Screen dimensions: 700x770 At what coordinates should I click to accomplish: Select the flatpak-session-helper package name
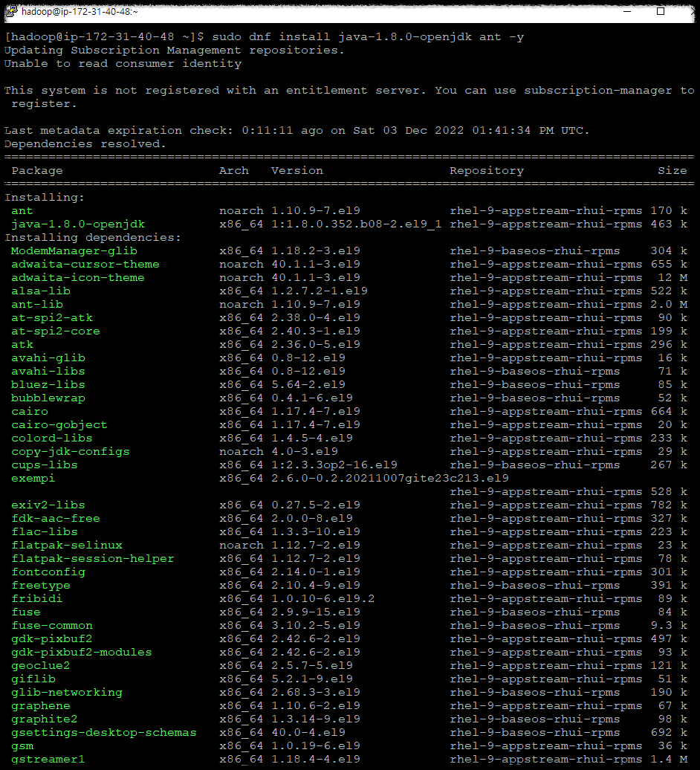[x=93, y=558]
